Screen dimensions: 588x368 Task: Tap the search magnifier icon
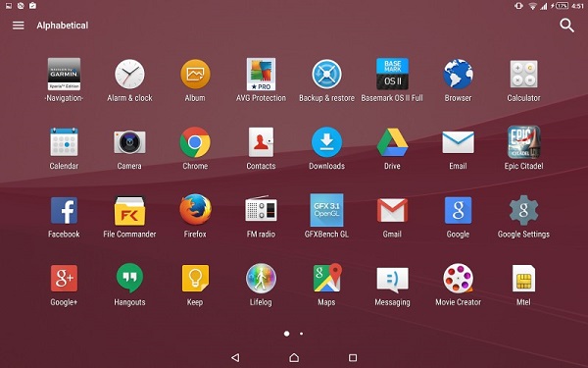click(x=566, y=26)
